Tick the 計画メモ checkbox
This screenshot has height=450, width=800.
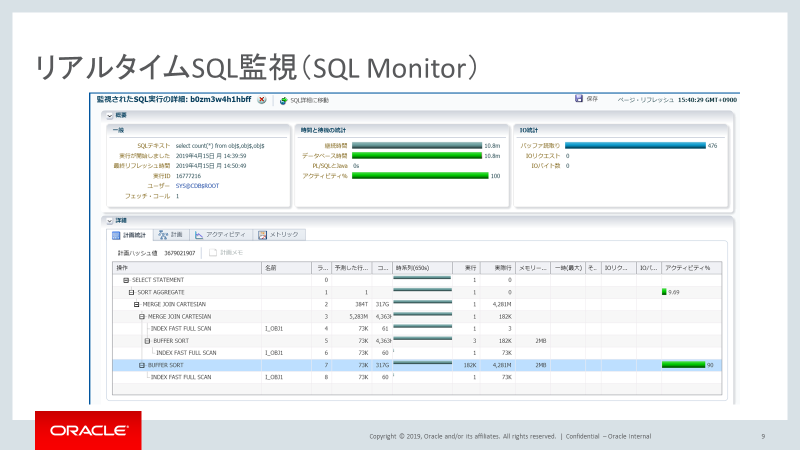click(x=213, y=253)
